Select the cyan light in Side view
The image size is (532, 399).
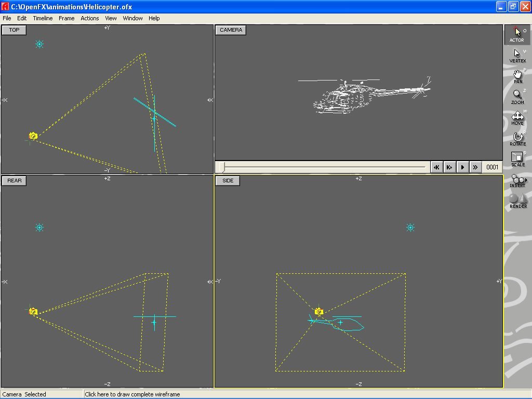[410, 228]
